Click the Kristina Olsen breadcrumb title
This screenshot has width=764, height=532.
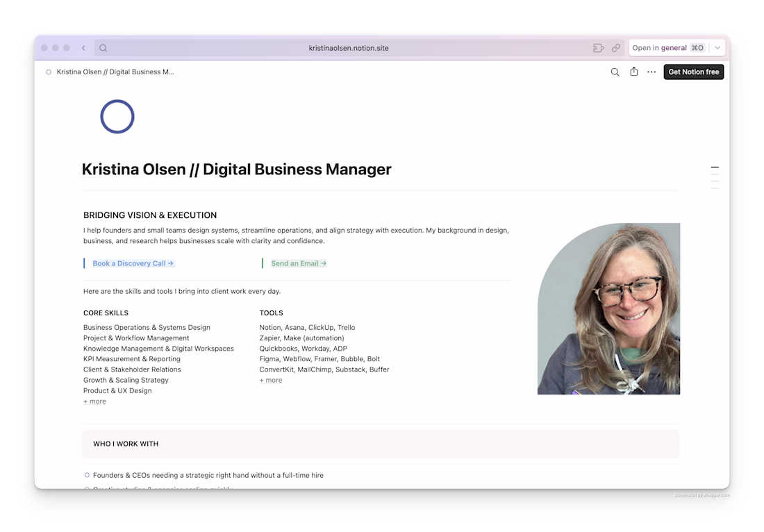pyautogui.click(x=115, y=72)
